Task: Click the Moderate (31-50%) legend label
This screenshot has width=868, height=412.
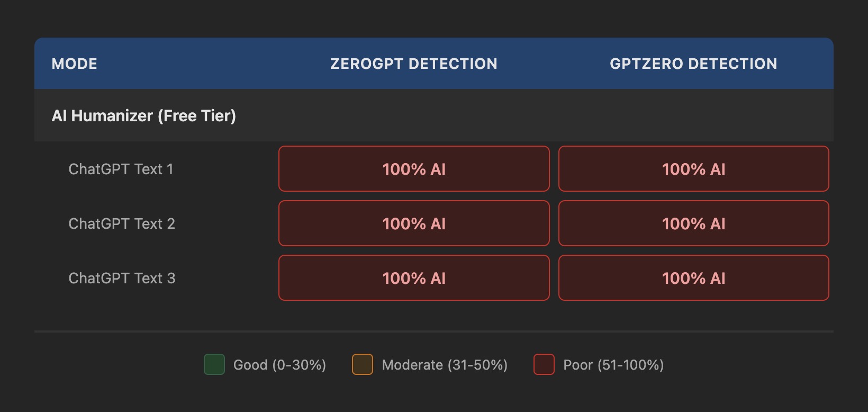Action: (x=445, y=365)
